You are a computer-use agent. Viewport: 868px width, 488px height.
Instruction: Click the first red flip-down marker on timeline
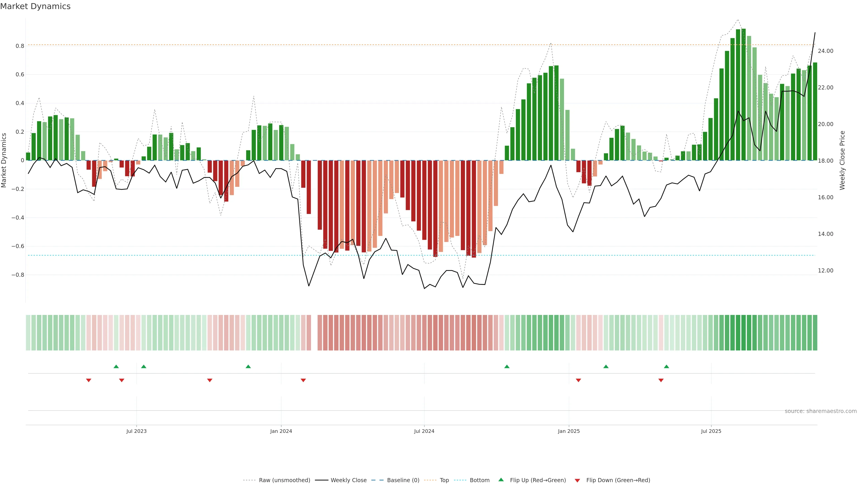(89, 380)
